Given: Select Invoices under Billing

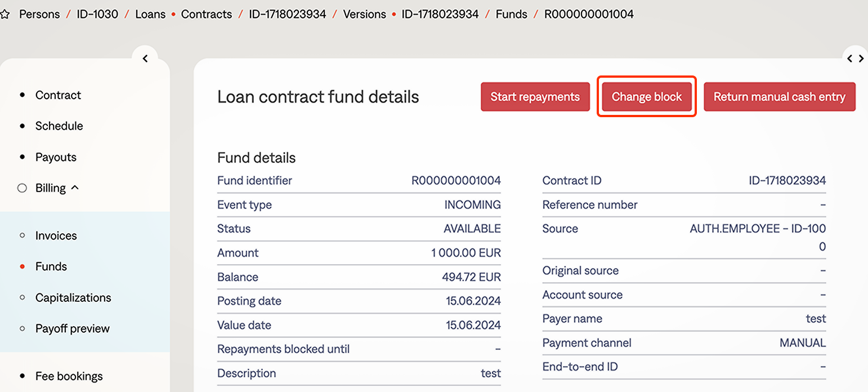Looking at the screenshot, I should (x=56, y=236).
